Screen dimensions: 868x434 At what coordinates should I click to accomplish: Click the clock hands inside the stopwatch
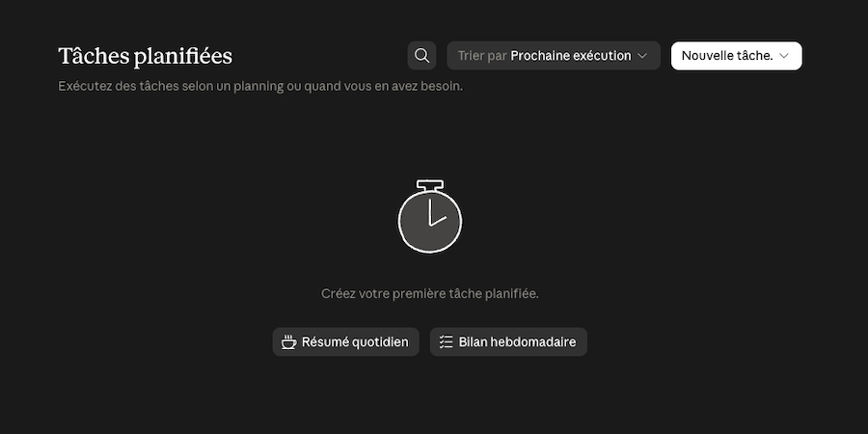[436, 213]
